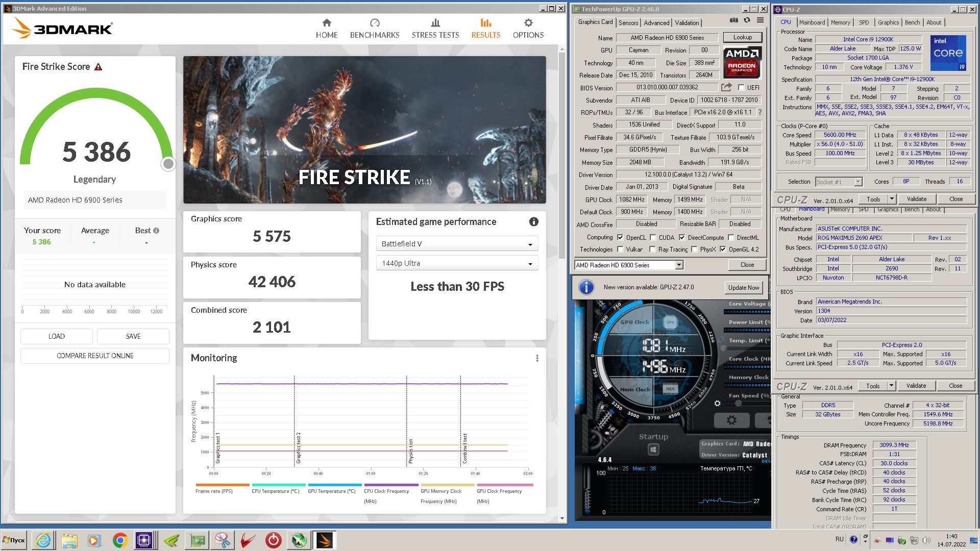The width and height of the screenshot is (980, 551).
Task: Click the Afterburner settings gear button
Action: pos(731,420)
